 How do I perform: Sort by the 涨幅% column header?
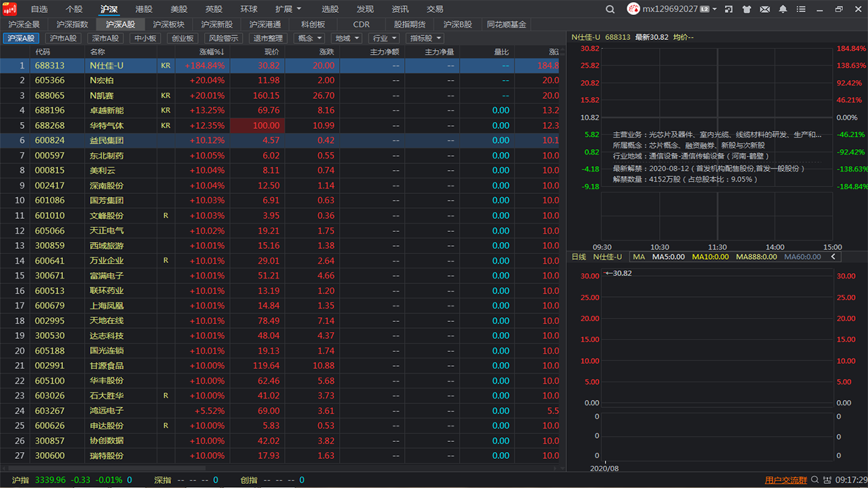(x=211, y=52)
